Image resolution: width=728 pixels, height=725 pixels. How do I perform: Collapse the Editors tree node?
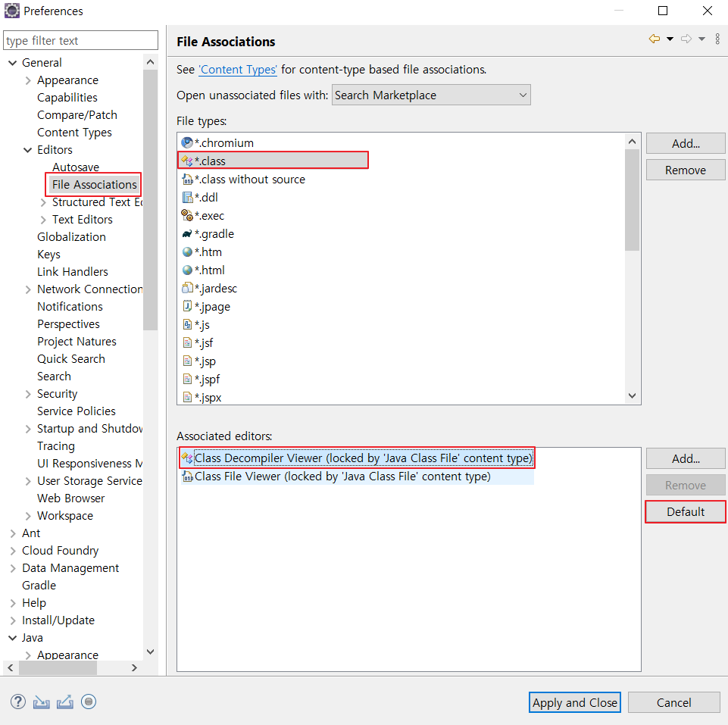[27, 150]
